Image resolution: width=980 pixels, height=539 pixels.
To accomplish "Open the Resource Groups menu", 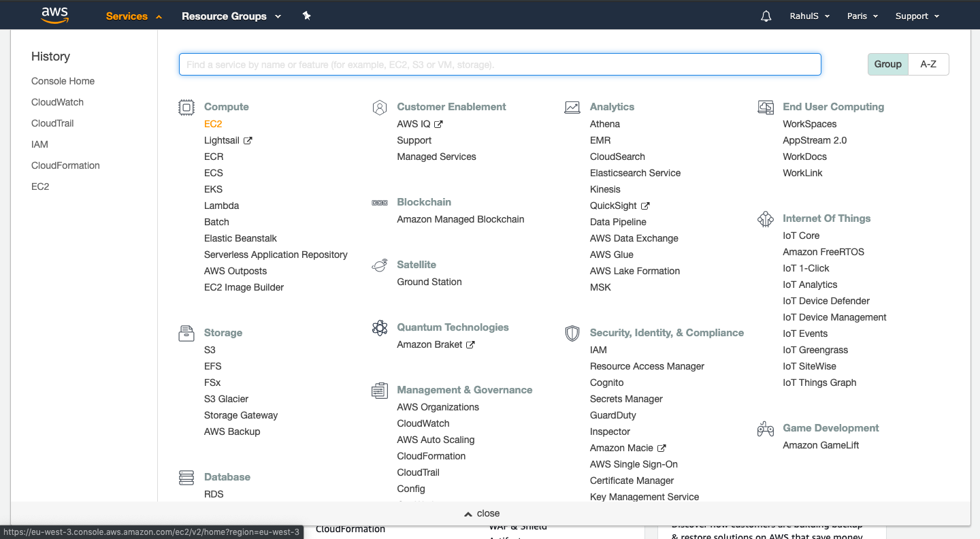I will [x=225, y=16].
